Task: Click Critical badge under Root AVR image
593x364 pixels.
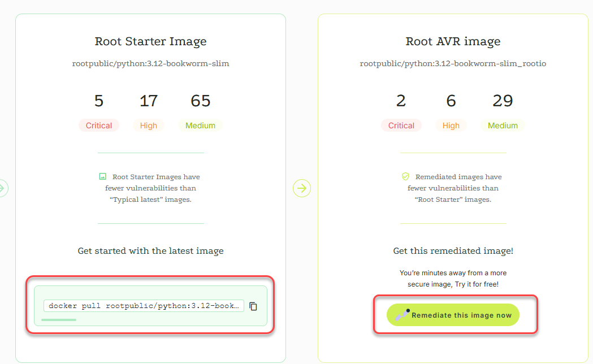Action: tap(401, 125)
